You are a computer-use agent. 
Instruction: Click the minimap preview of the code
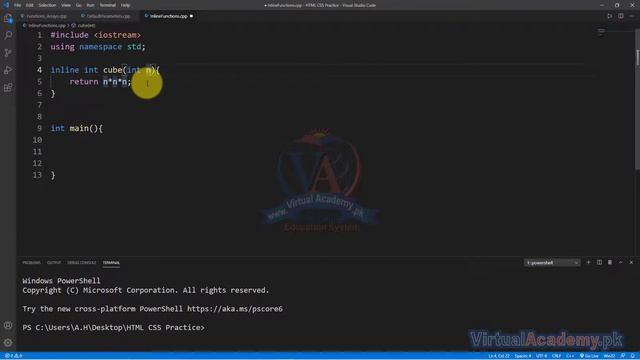coord(601,31)
